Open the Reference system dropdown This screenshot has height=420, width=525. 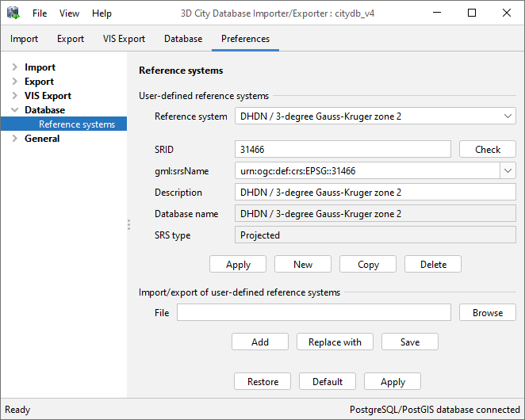(375, 116)
